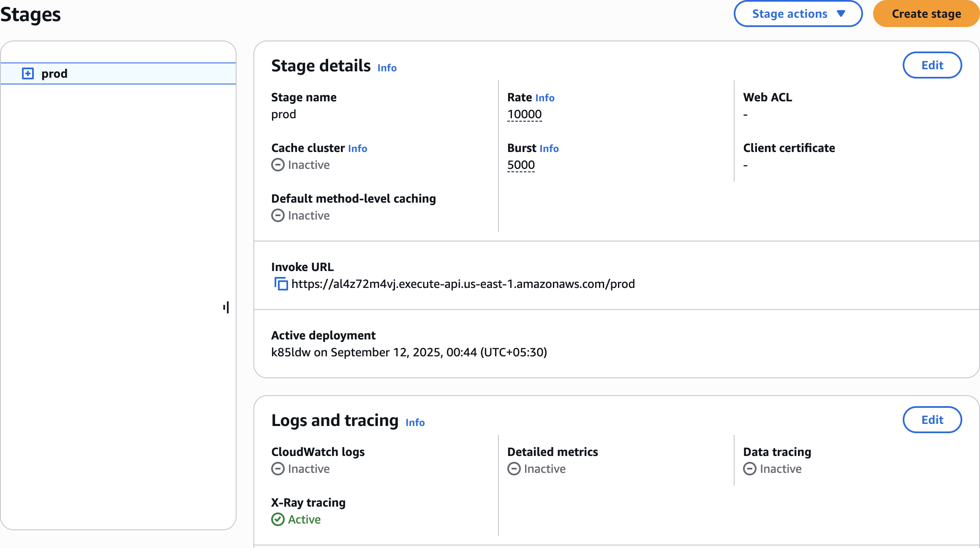Viewport: 980px width, 548px height.
Task: Open Info link beside Rate
Action: (544, 98)
